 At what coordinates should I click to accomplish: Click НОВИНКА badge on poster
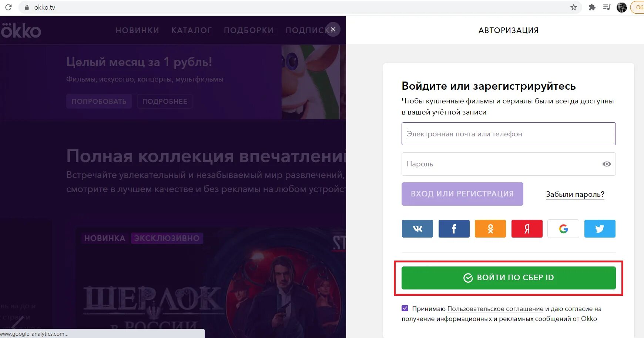point(105,238)
